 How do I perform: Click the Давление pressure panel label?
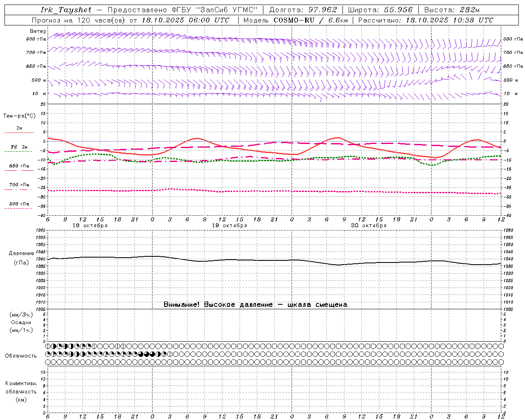[x=21, y=253]
